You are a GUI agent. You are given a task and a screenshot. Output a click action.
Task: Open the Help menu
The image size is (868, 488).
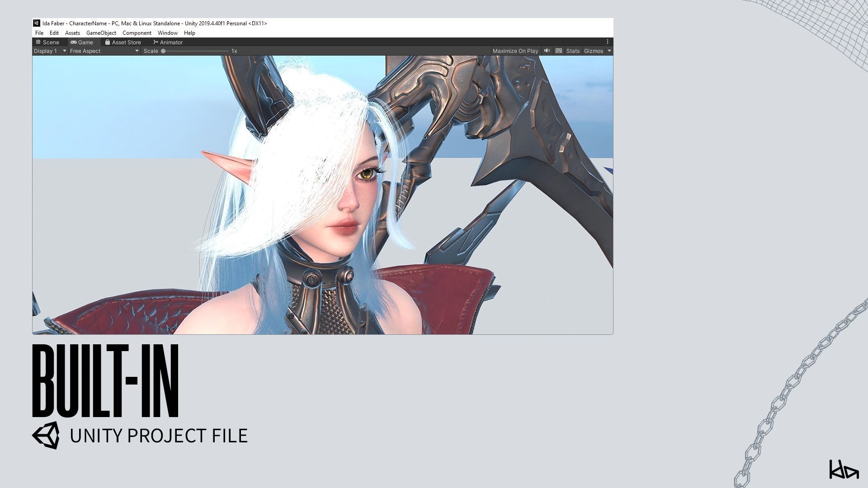(189, 33)
